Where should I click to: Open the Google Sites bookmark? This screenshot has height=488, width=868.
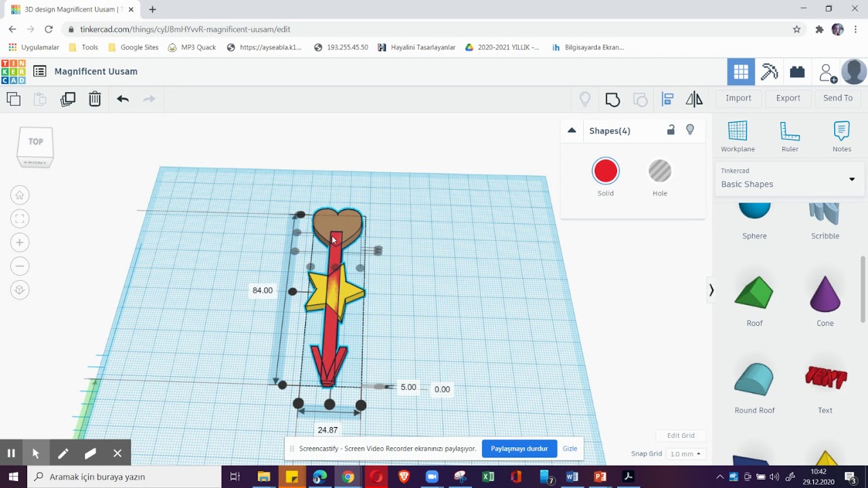click(133, 47)
